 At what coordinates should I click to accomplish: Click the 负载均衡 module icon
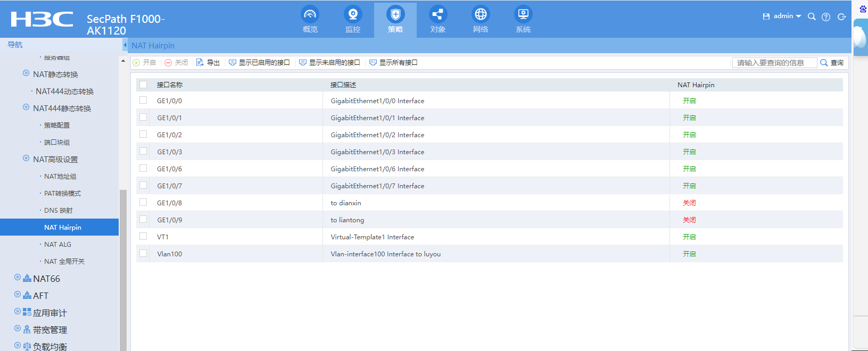click(x=27, y=346)
